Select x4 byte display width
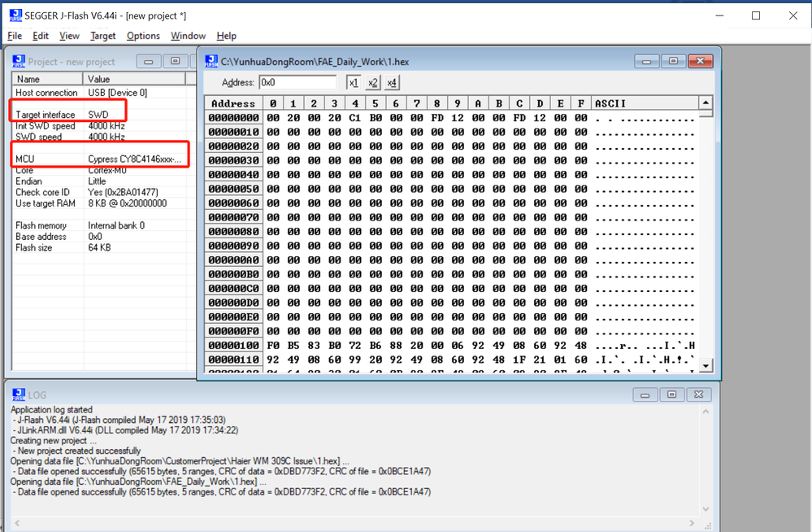This screenshot has height=532, width=812. coord(391,82)
